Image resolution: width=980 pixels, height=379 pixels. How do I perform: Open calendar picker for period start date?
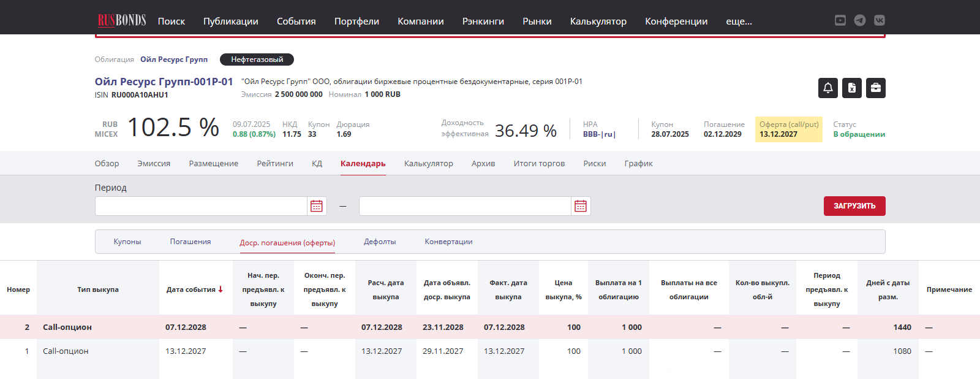(x=317, y=206)
